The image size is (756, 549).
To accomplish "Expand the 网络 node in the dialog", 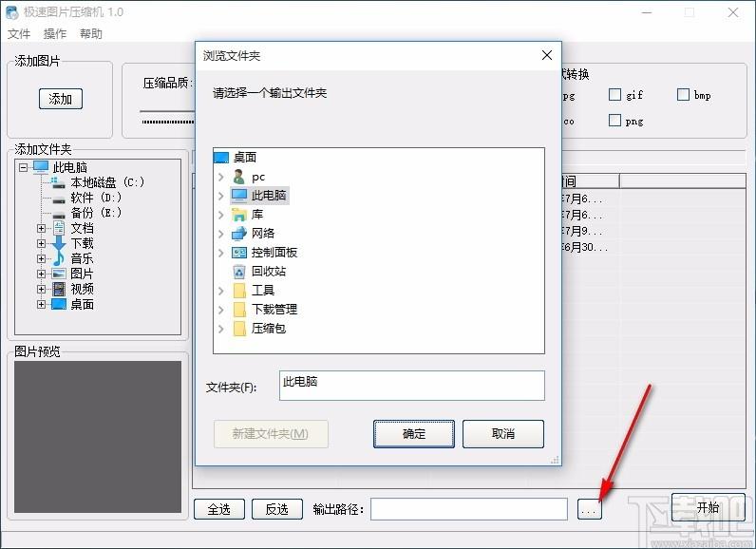I will (221, 234).
